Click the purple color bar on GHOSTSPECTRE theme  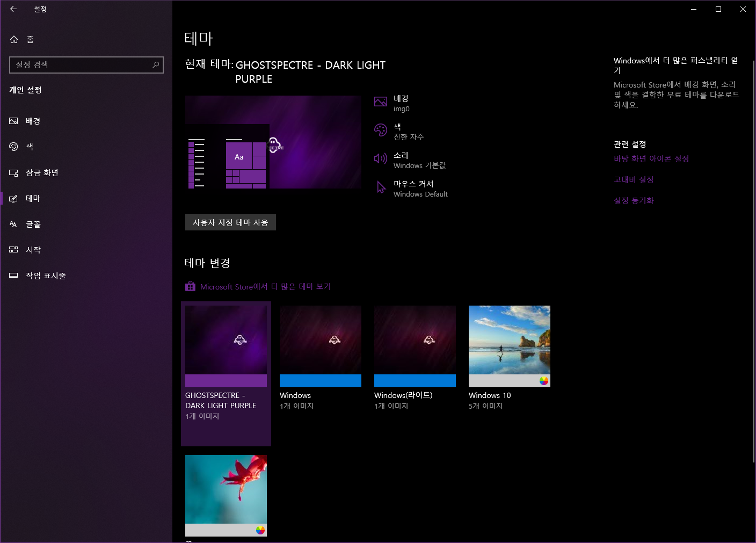pyautogui.click(x=226, y=381)
